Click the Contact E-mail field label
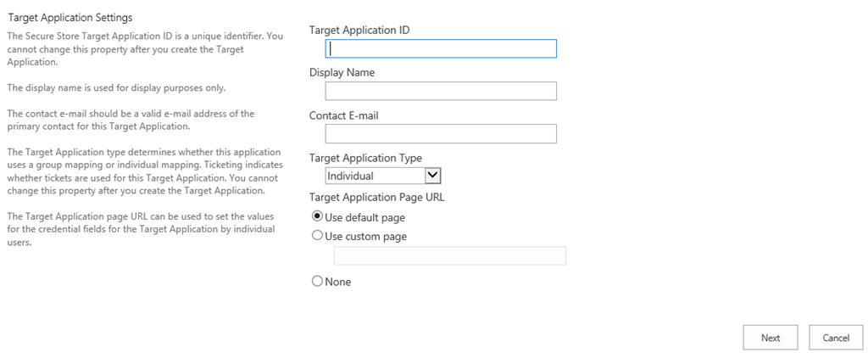868x364 pixels. coord(343,115)
